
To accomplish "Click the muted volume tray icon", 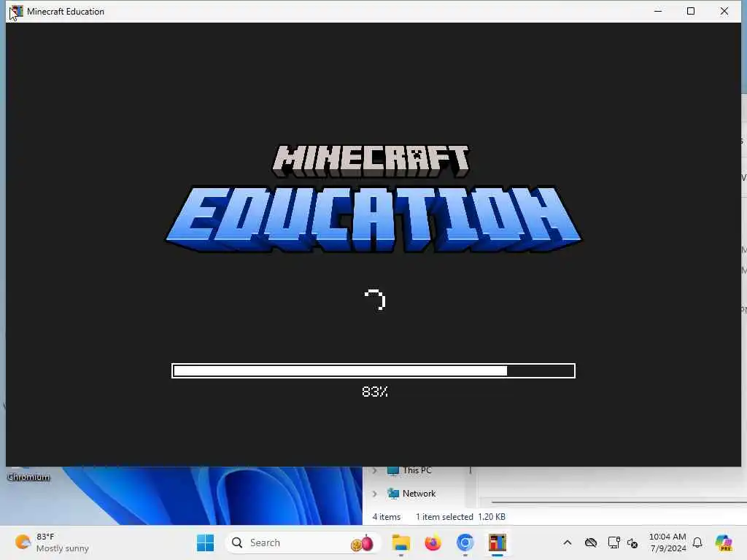I will 632,542.
